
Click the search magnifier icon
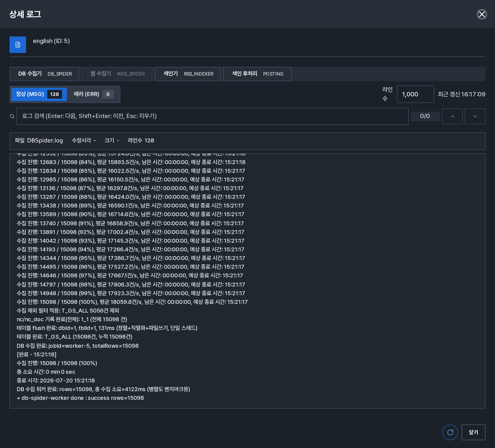[12, 116]
